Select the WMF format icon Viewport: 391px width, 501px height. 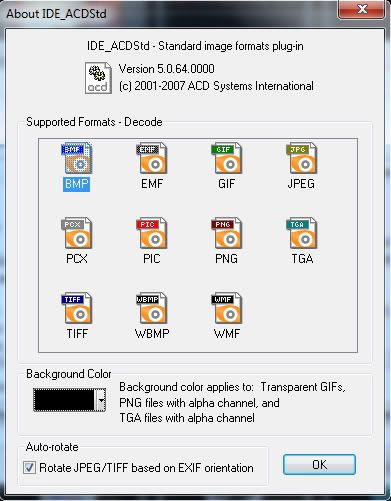pyautogui.click(x=227, y=308)
